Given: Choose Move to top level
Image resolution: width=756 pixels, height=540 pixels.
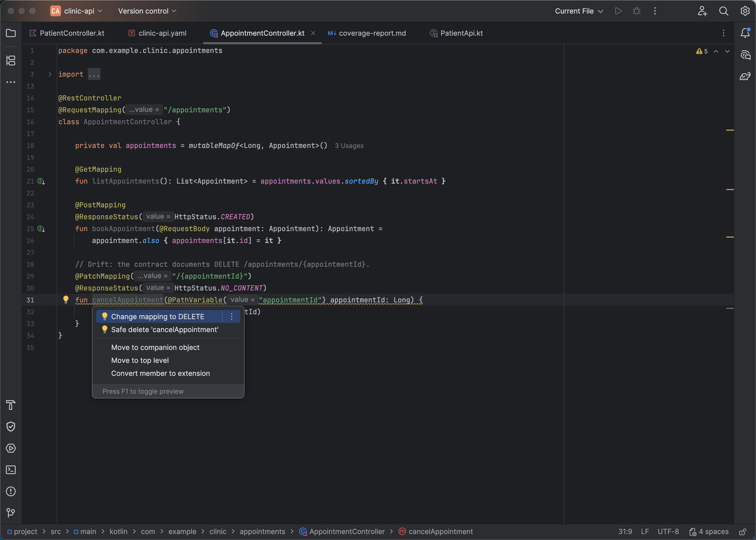Looking at the screenshot, I should 168,360.
